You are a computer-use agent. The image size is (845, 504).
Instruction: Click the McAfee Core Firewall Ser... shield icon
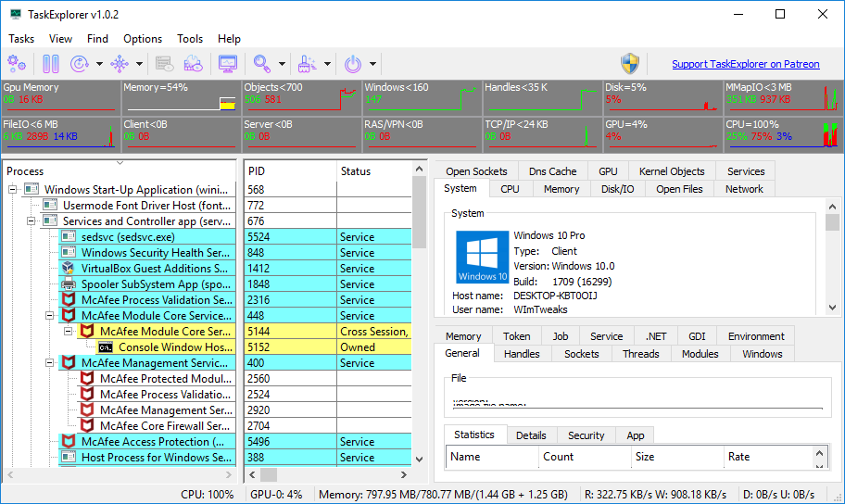87,425
